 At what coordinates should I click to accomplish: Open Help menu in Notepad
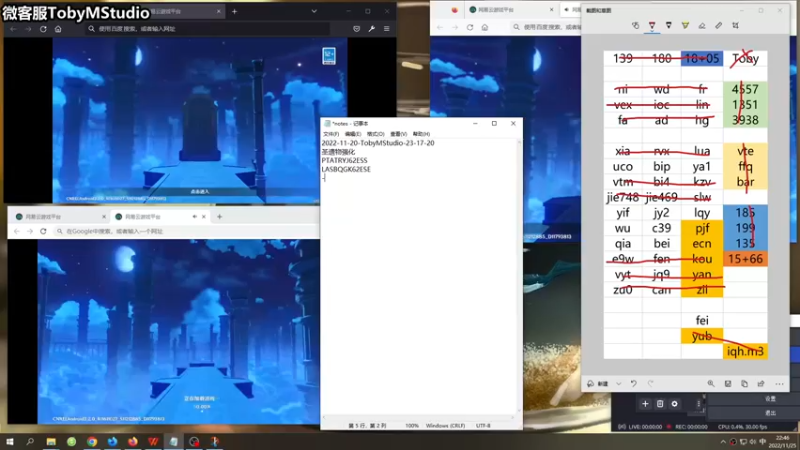(421, 134)
